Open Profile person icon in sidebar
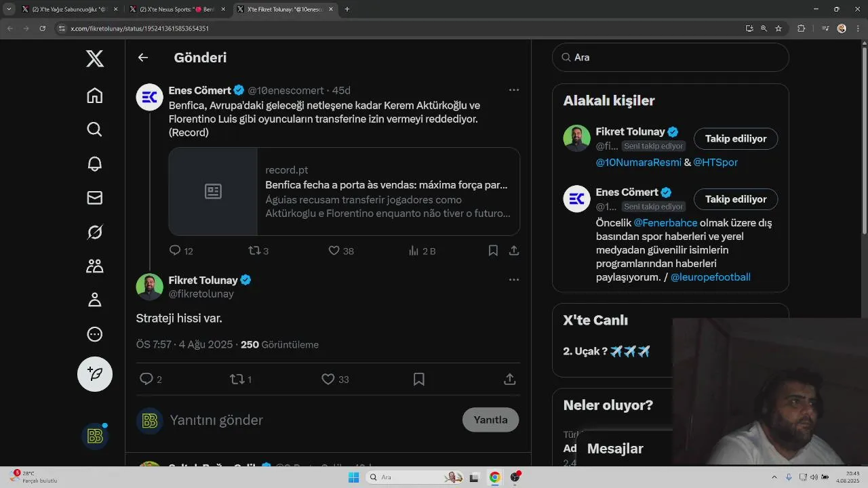 tap(95, 300)
